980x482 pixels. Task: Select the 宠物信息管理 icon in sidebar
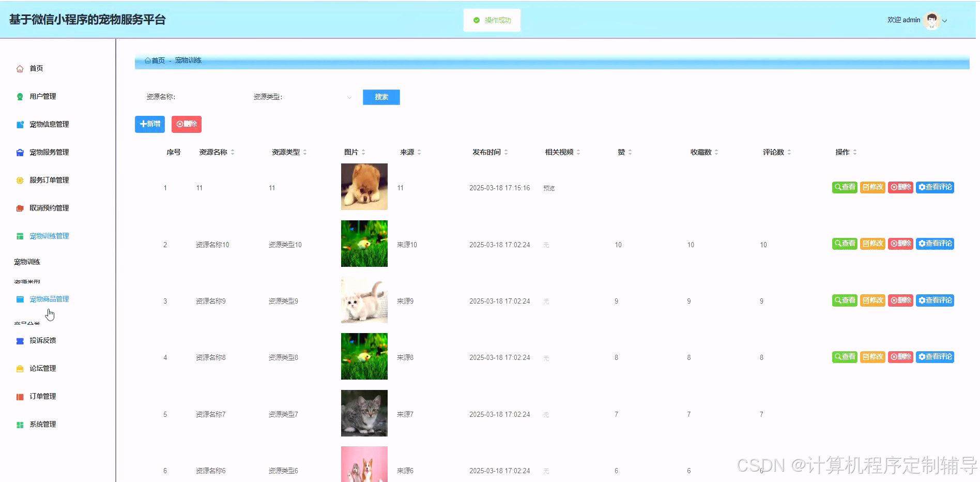19,124
